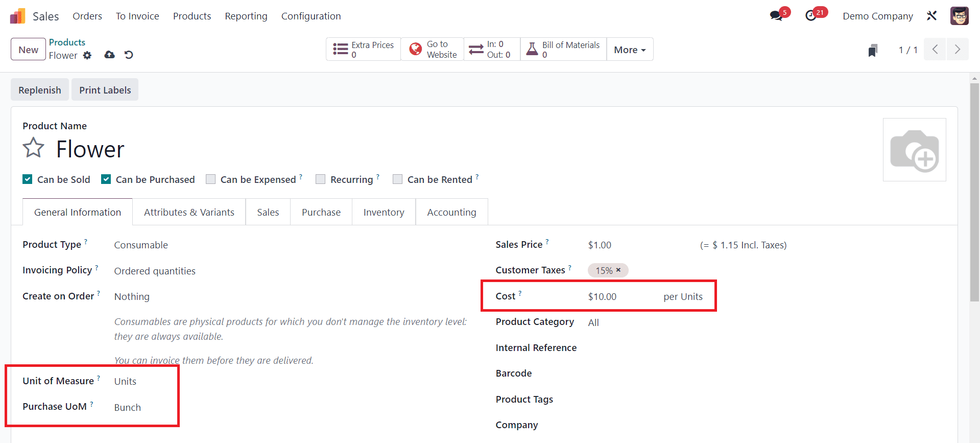The height and width of the screenshot is (443, 980).
Task: Open the Configuration menu
Action: click(311, 16)
